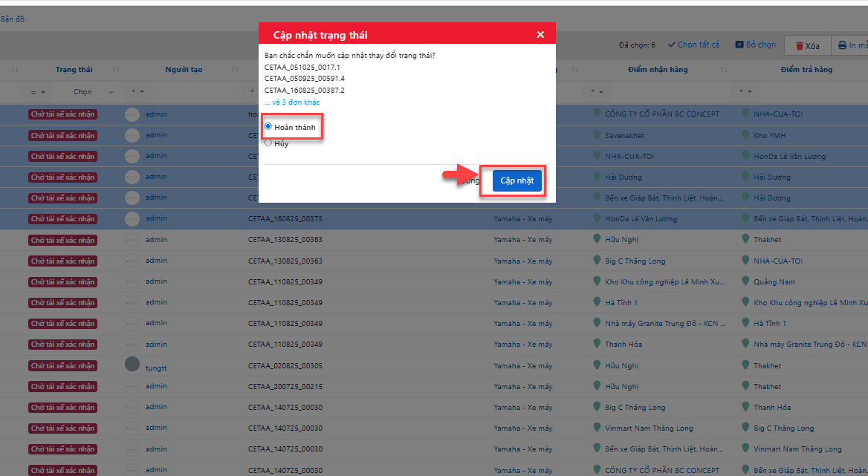This screenshot has width=868, height=476.
Task: Select the "Hoàn thành" radio option
Action: (268, 127)
